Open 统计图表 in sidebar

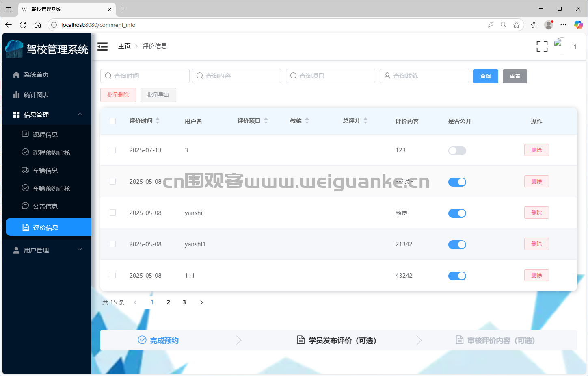pos(47,95)
